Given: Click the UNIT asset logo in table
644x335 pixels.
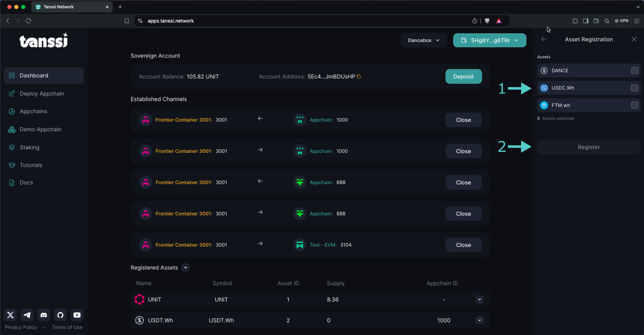Looking at the screenshot, I should coord(140,299).
